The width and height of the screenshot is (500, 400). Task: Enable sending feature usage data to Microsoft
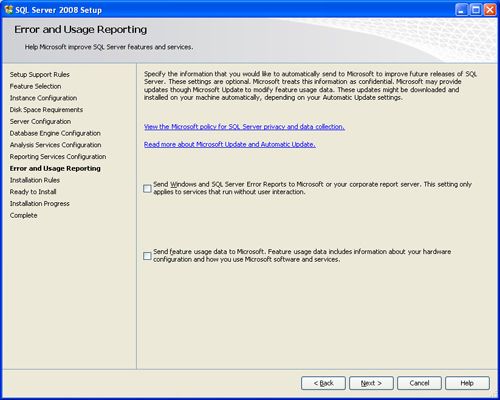tap(147, 256)
